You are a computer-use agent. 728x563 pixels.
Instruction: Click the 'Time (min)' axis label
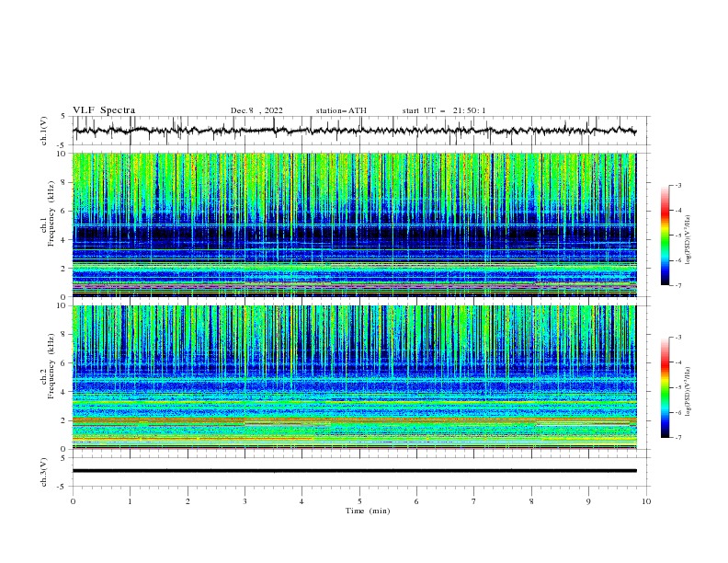point(368,511)
